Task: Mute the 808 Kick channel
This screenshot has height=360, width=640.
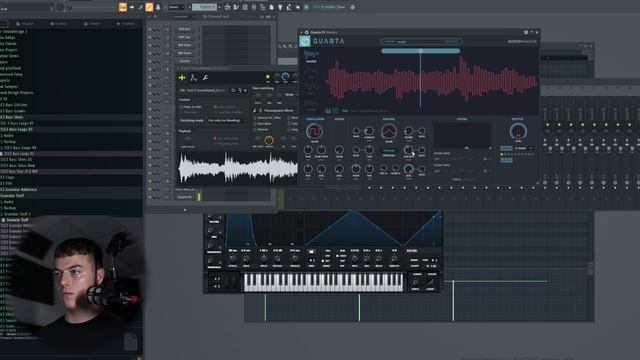Action: [x=150, y=29]
